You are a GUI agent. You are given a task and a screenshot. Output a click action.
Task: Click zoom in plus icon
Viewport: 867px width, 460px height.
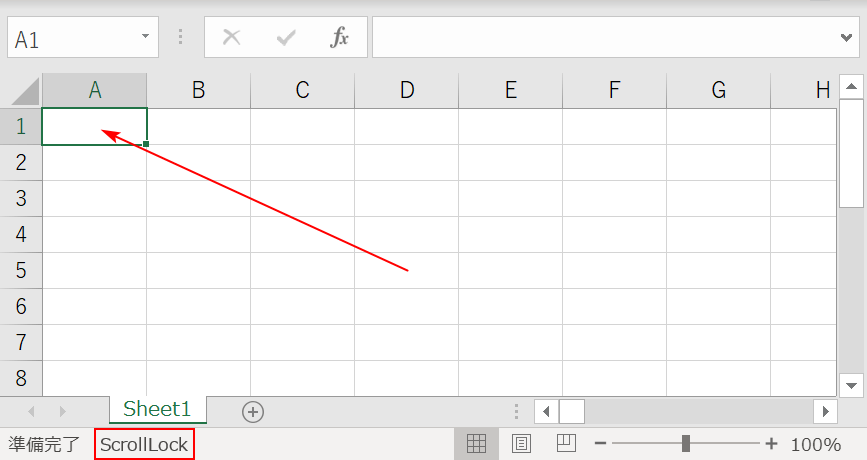pyautogui.click(x=771, y=444)
